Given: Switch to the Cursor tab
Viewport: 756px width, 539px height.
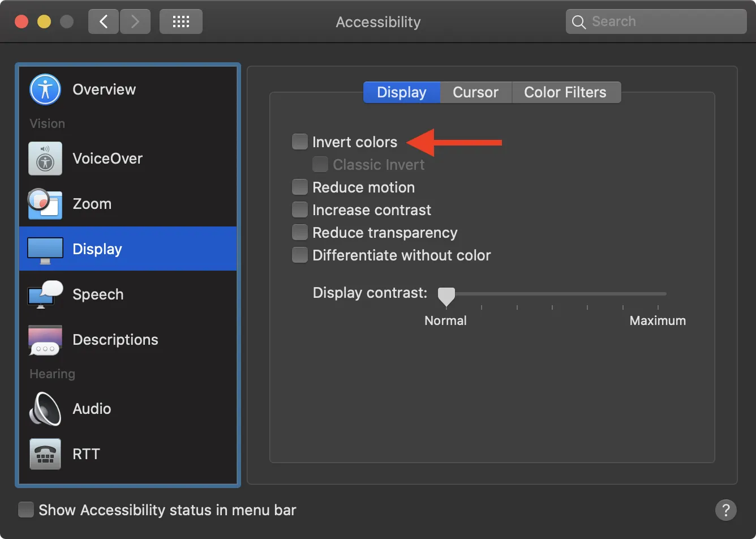Looking at the screenshot, I should pos(475,92).
